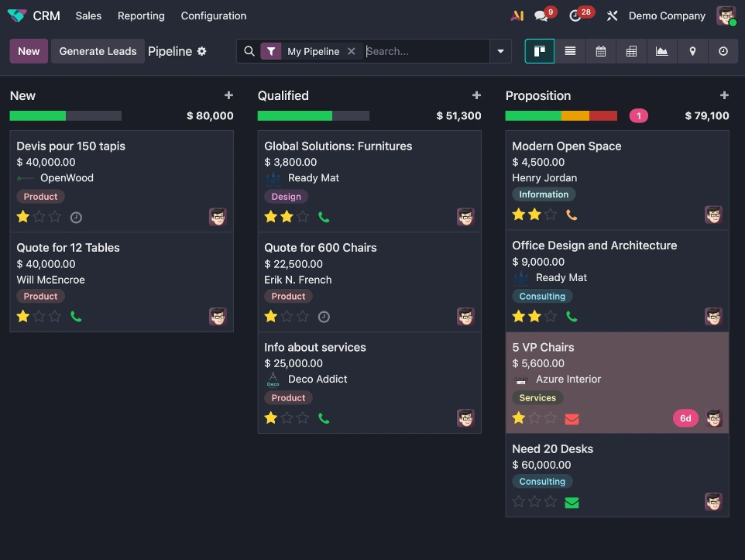Screen dimensions: 745x560
Task: Click the orange segment of Proposition progress bar
Action: tap(575, 116)
